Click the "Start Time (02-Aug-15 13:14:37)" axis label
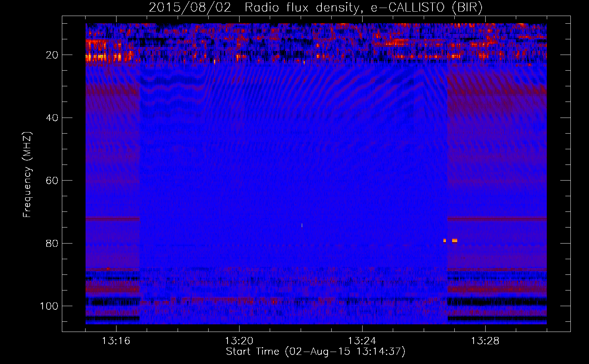This screenshot has width=589, height=364. click(x=316, y=352)
